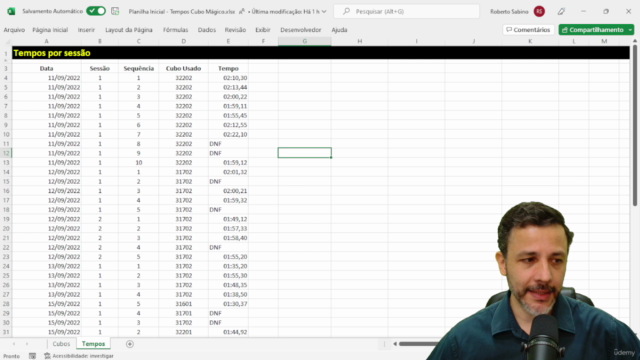Image resolution: width=640 pixels, height=360 pixels.
Task: Add a new sheet with plus icon
Action: 130,344
